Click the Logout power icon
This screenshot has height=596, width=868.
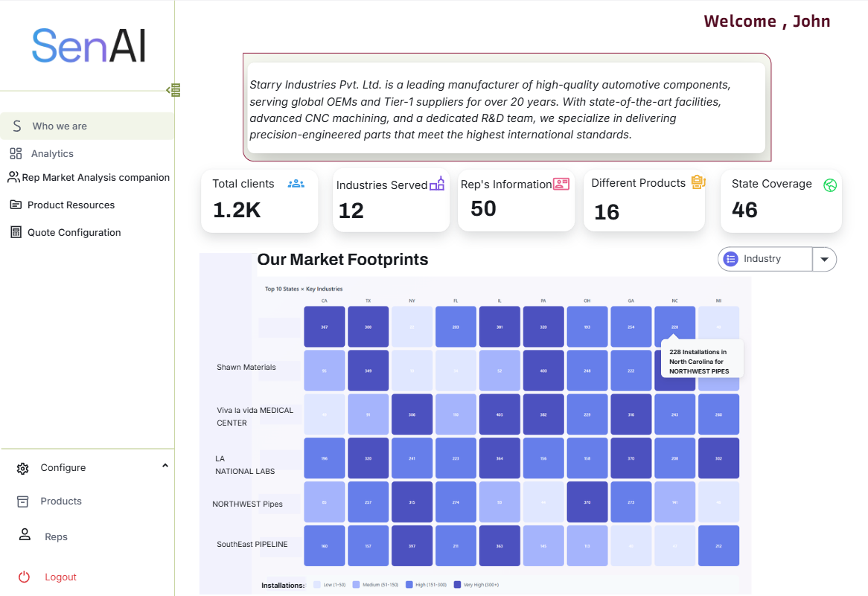23,577
